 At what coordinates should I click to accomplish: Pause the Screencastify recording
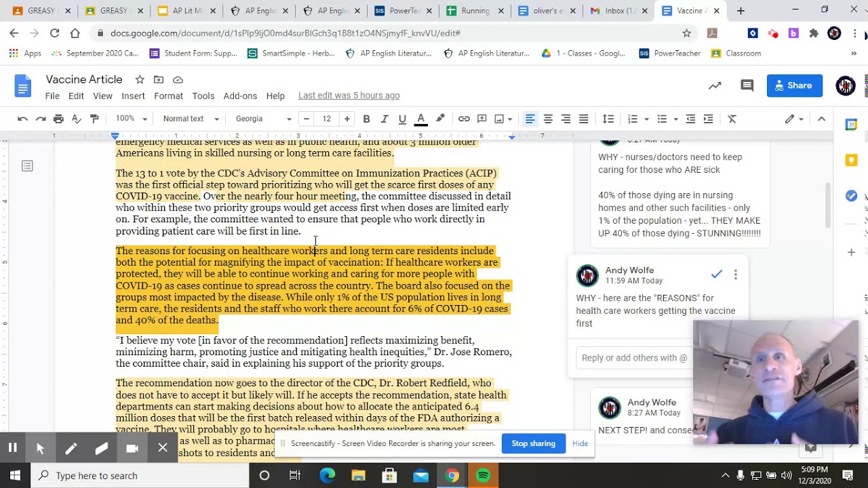click(x=12, y=448)
